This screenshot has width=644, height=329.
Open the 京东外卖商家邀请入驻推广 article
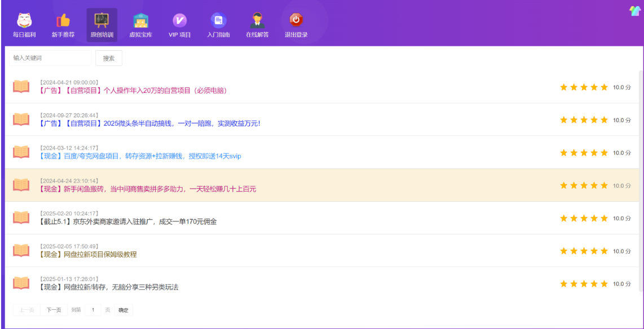tap(128, 221)
